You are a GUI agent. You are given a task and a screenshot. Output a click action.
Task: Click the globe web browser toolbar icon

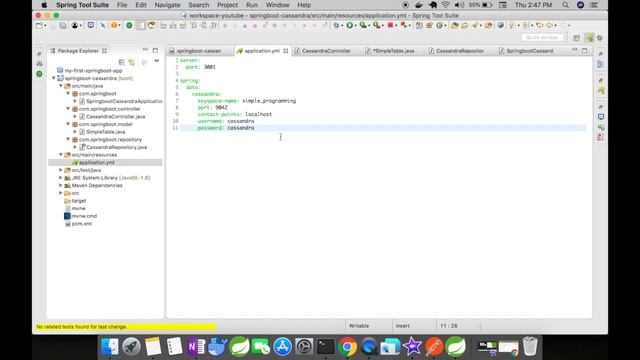(x=501, y=25)
